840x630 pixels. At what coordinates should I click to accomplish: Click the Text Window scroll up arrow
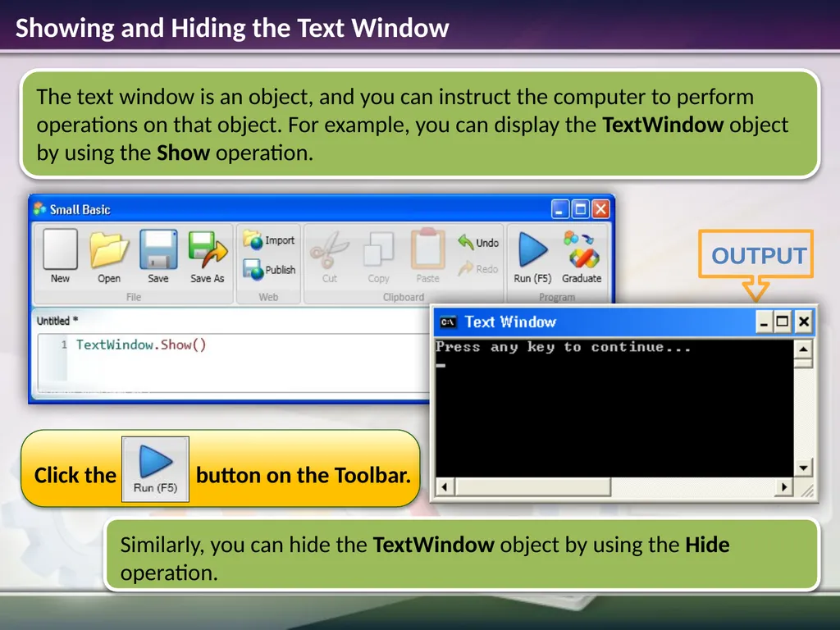pyautogui.click(x=803, y=349)
